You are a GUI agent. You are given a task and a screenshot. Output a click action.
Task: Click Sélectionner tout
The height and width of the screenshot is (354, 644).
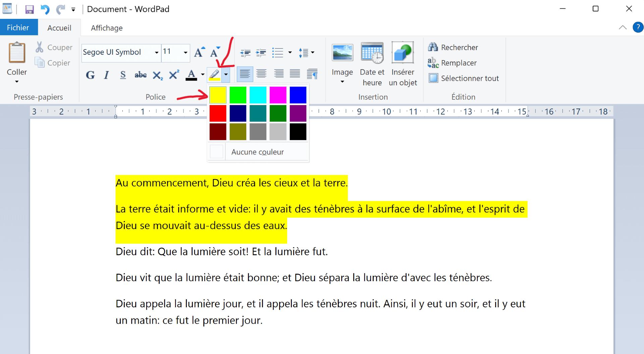coord(464,78)
